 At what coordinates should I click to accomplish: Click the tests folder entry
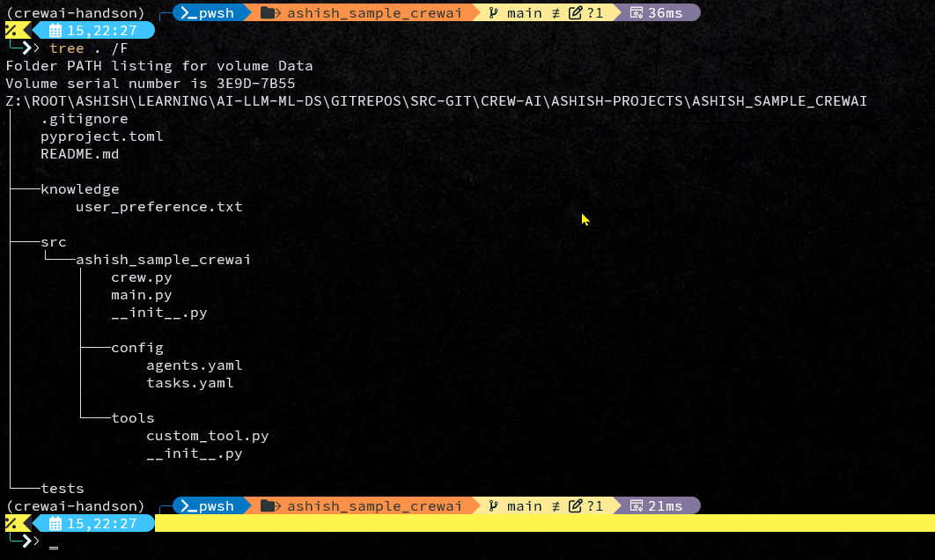tap(62, 489)
